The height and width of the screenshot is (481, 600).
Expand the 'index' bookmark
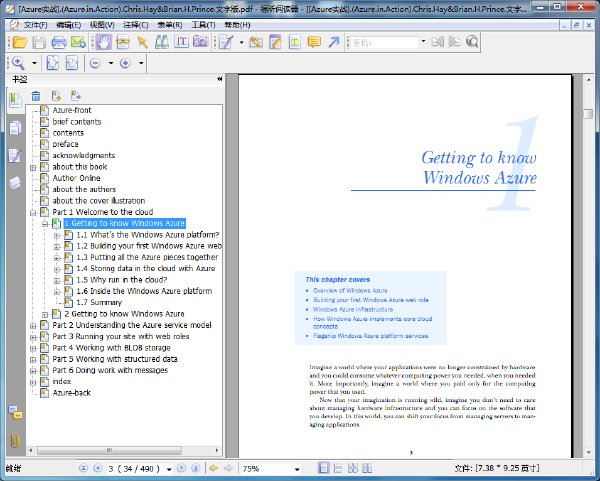(x=33, y=383)
